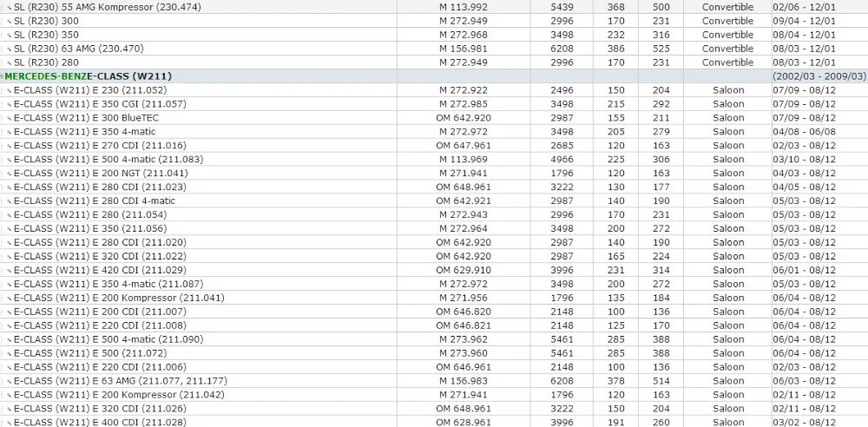Select E-CLASS (W211) E 320 CDI (211.022)
The image size is (868, 427).
(100, 256)
